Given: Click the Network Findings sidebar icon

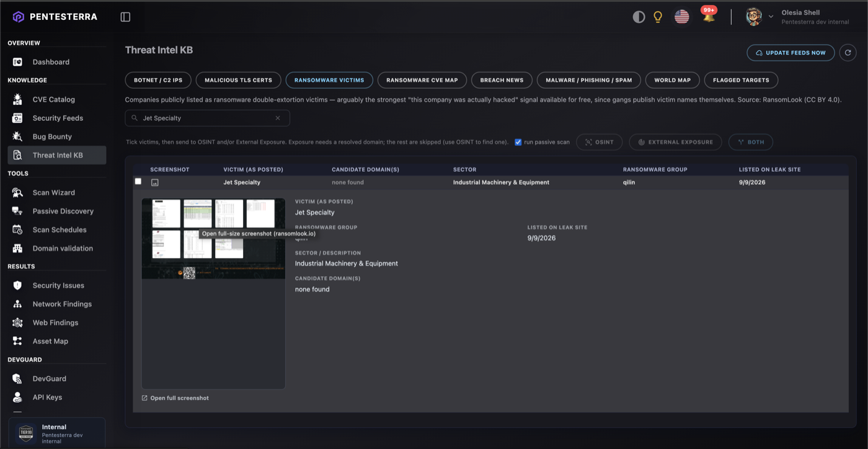Looking at the screenshot, I should tap(18, 304).
